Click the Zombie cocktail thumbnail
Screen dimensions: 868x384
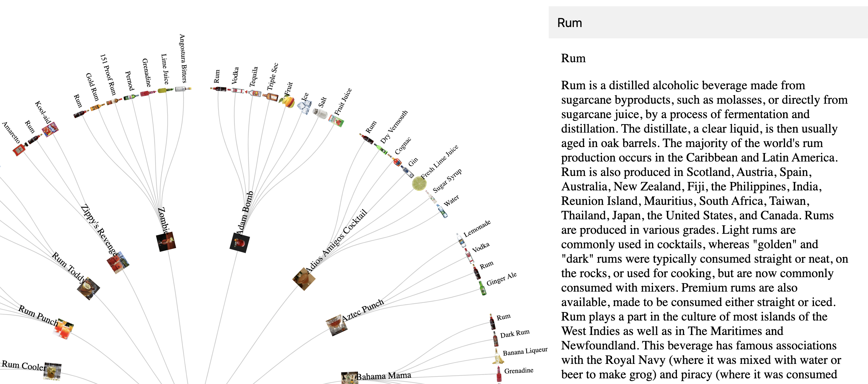click(x=166, y=242)
